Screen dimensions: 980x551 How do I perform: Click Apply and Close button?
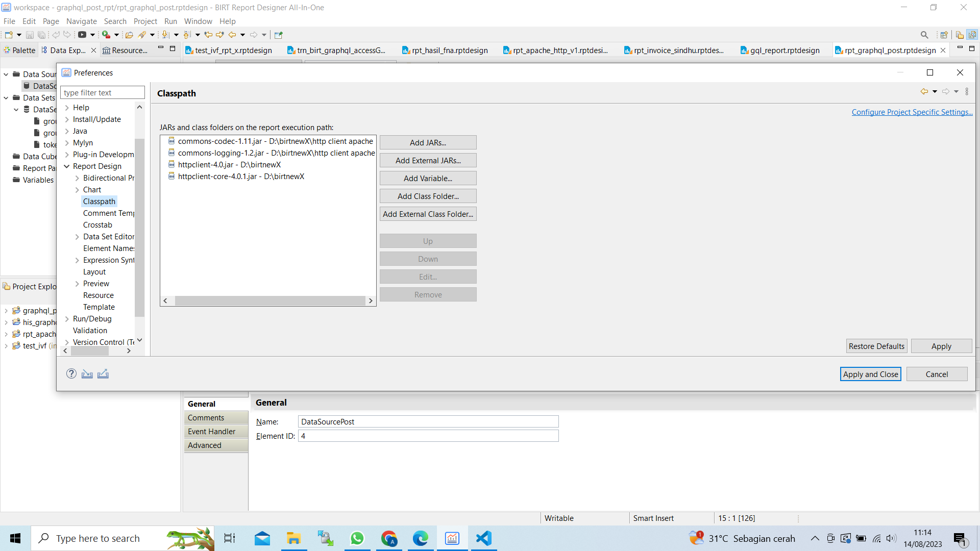pos(870,374)
